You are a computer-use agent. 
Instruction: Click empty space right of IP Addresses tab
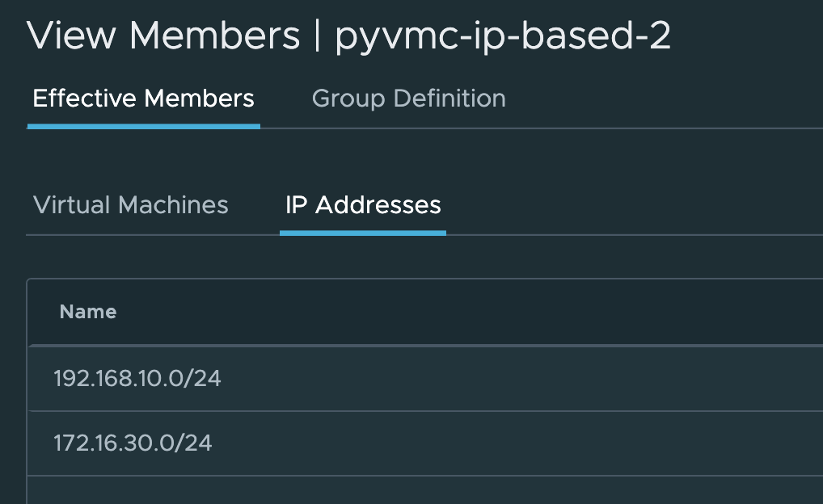(631, 205)
